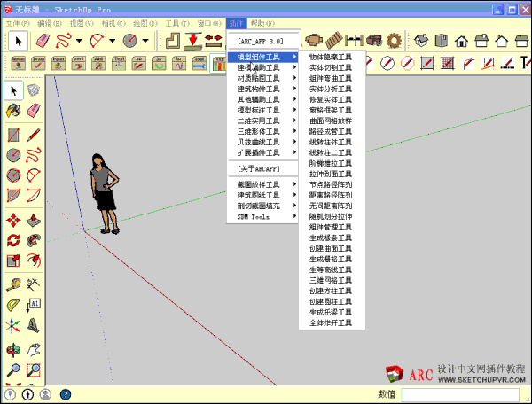Select the Text label A1 tool
The width and height of the screenshot is (532, 404).
pyautogui.click(x=34, y=305)
